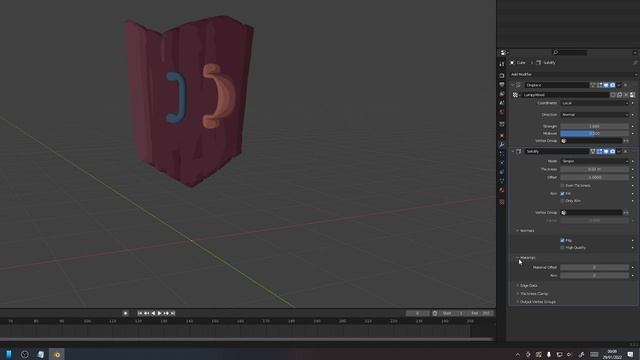This screenshot has width=640, height=360.
Task: Show texture in the texture tab icon
Action: click(632, 95)
